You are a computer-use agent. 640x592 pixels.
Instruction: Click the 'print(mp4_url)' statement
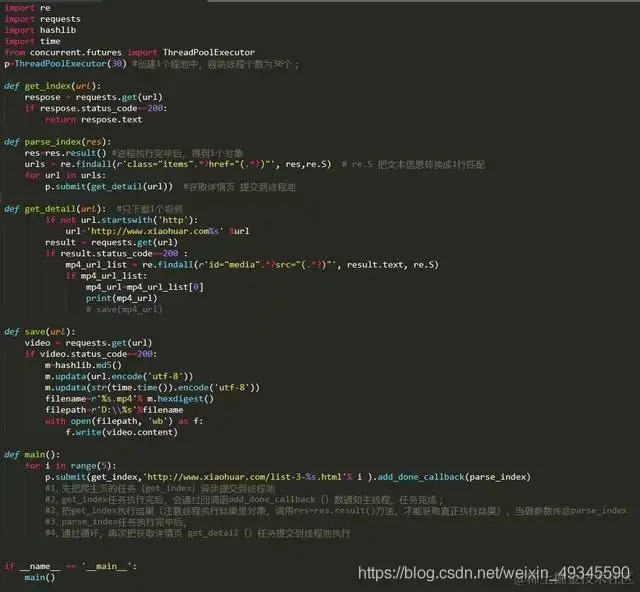122,298
